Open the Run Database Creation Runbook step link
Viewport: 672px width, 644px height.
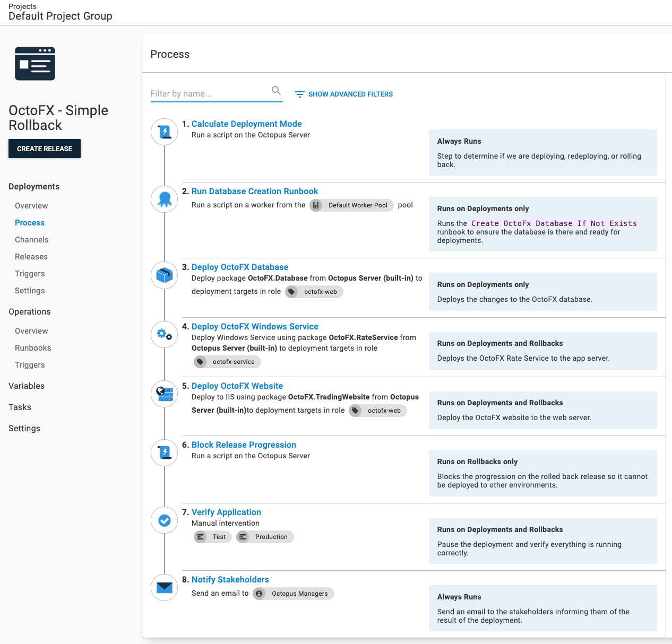tap(255, 191)
